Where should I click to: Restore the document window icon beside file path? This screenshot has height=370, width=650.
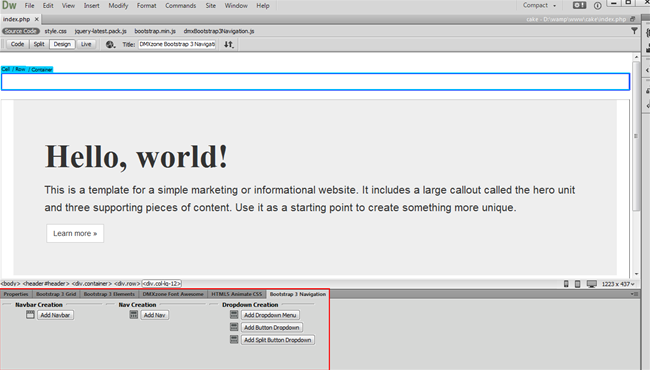click(x=633, y=19)
